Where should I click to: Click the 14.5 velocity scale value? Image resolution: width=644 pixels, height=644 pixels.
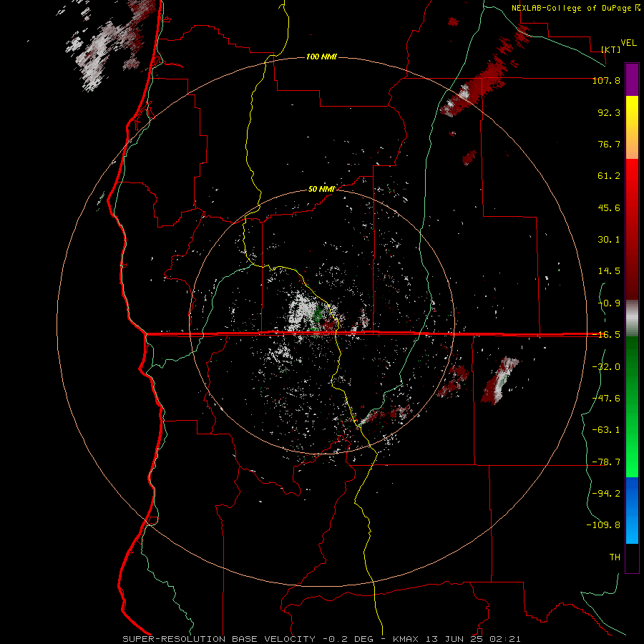(x=609, y=271)
